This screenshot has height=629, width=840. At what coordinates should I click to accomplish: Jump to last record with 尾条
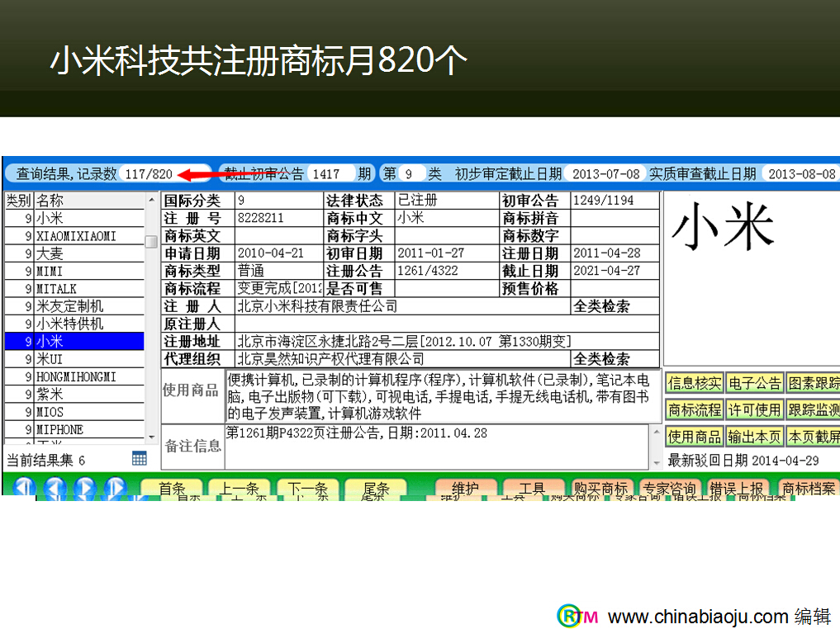376,488
